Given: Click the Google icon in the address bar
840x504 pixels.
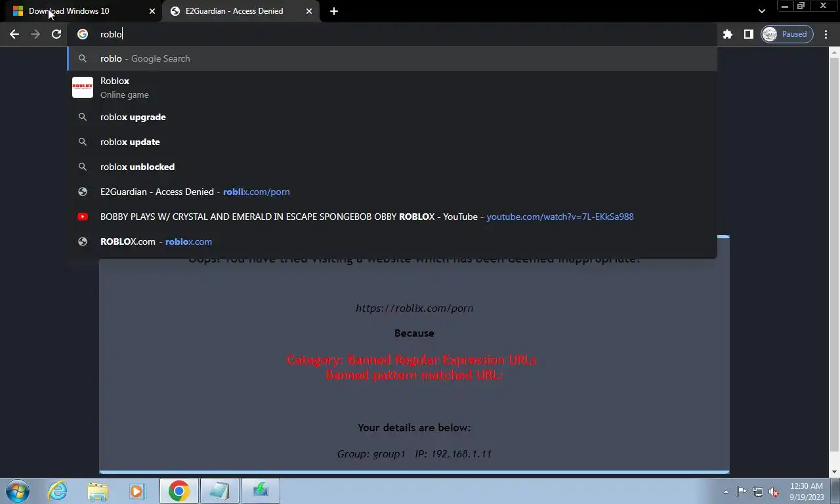Looking at the screenshot, I should point(83,34).
